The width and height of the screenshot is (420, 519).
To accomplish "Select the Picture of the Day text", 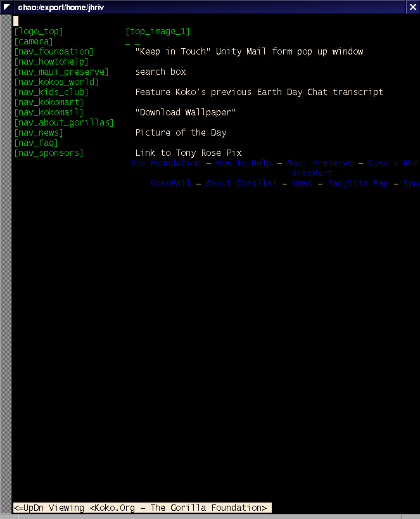I will coord(181,132).
